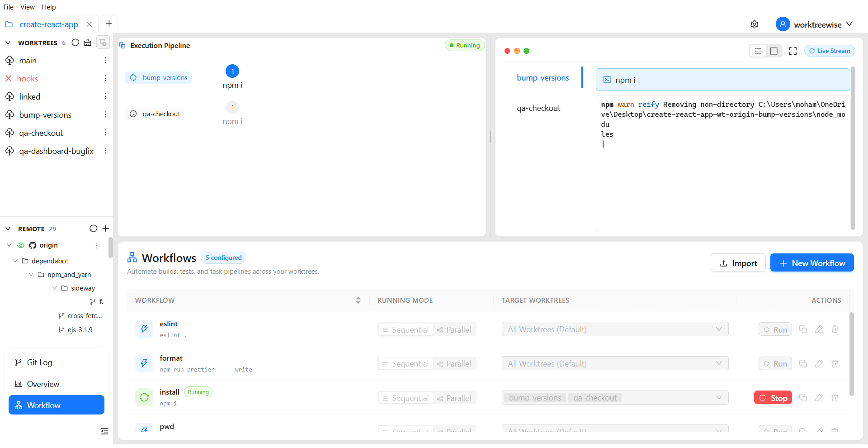Delete the install workflow
Viewport: 868px width, 448px height.
[x=835, y=398]
